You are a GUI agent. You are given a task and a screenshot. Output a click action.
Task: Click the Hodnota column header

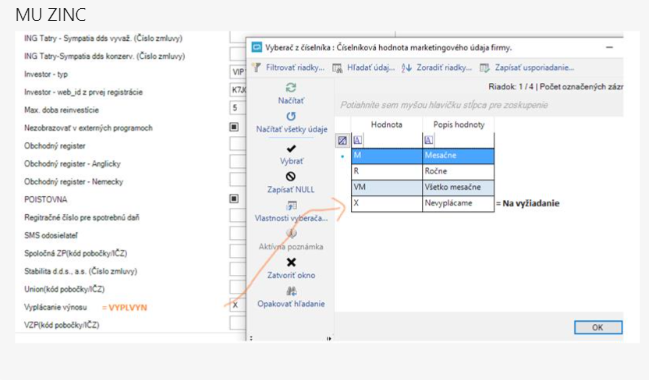point(387,125)
